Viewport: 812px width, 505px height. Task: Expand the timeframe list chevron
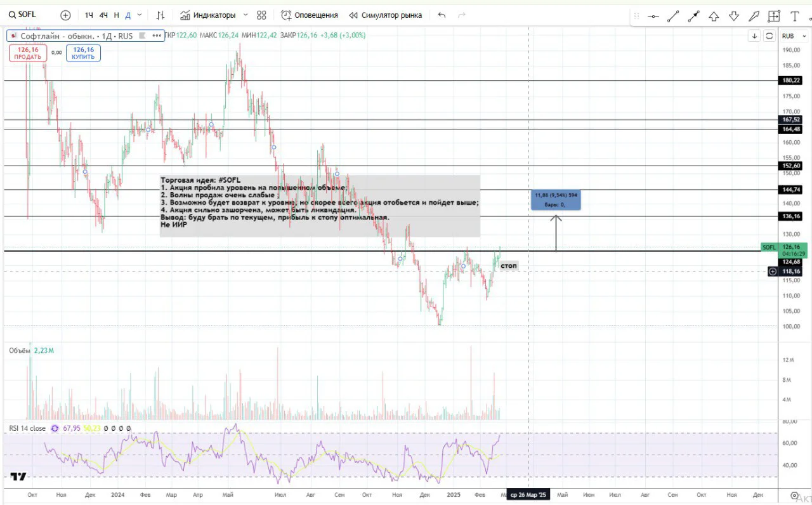[x=140, y=15]
